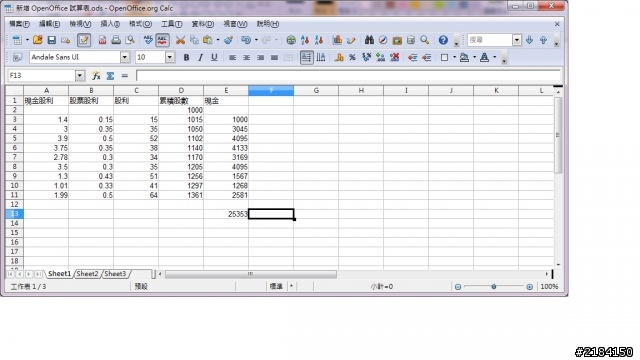640x360 pixels.
Task: Toggle AutoSpellcheck
Action: (162, 40)
